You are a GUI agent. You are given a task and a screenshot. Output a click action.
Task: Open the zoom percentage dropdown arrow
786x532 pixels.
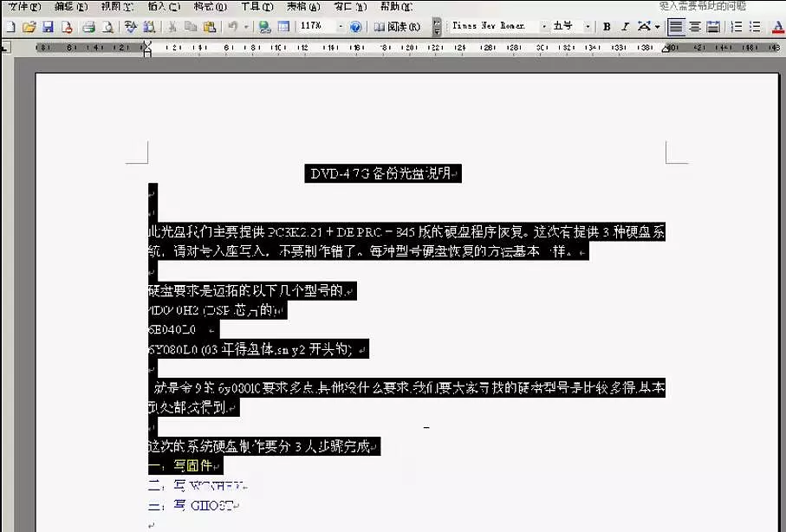(x=341, y=27)
